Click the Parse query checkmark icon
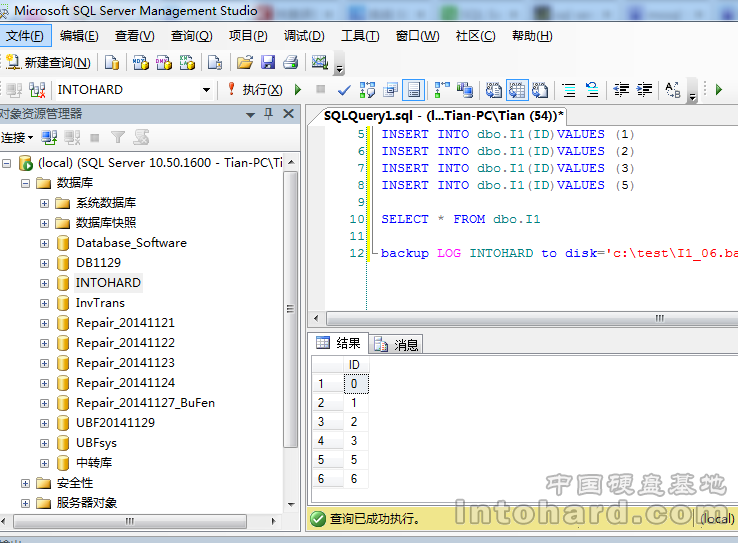 click(x=344, y=89)
